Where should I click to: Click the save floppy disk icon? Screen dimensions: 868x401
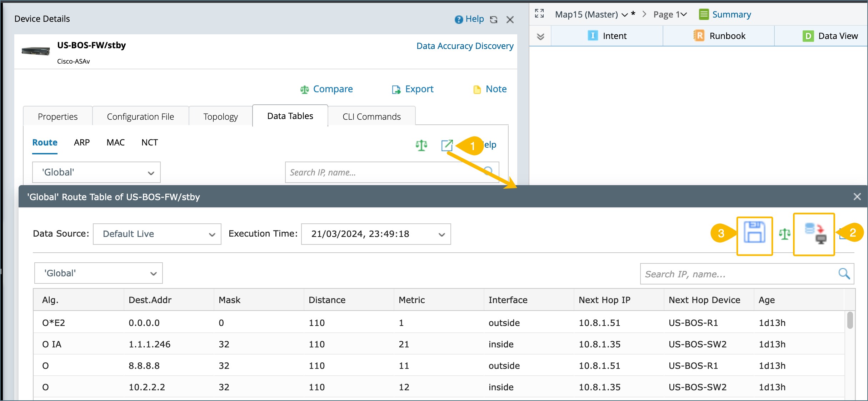(x=754, y=233)
